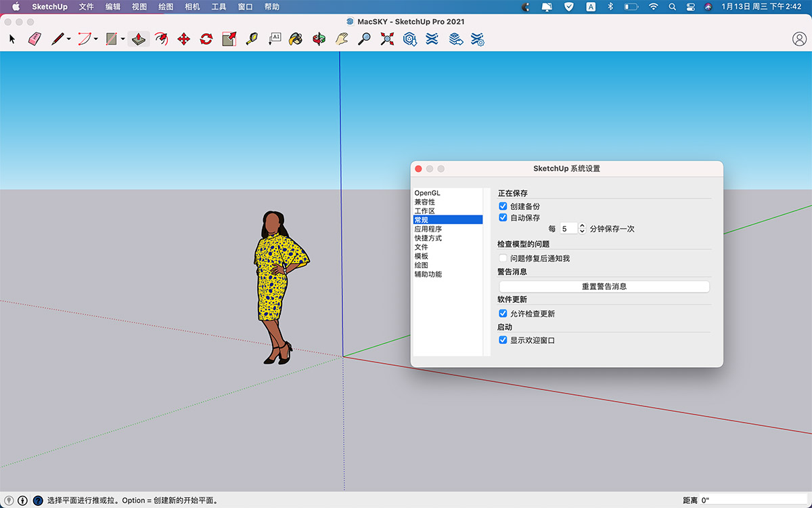Open the Extension Warehouse icon
Viewport: 812px width, 508px height.
[432, 39]
